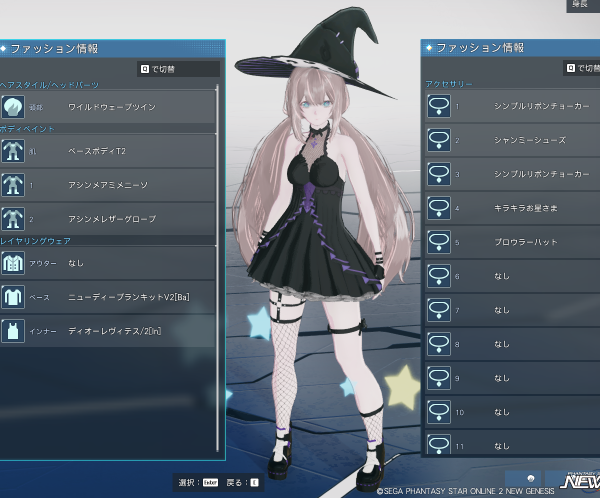This screenshot has width=600, height=498.
Task: Click accessory icon in slot 10
Action: (439, 412)
